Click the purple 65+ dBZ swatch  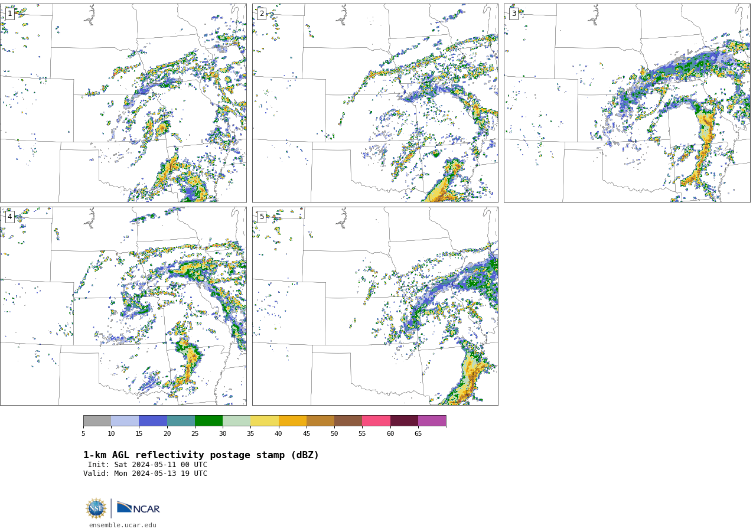point(432,420)
